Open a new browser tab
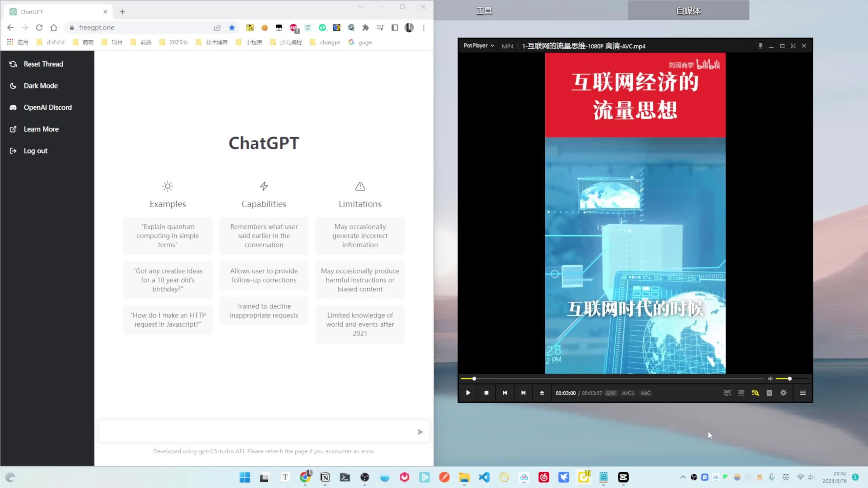 coord(122,12)
